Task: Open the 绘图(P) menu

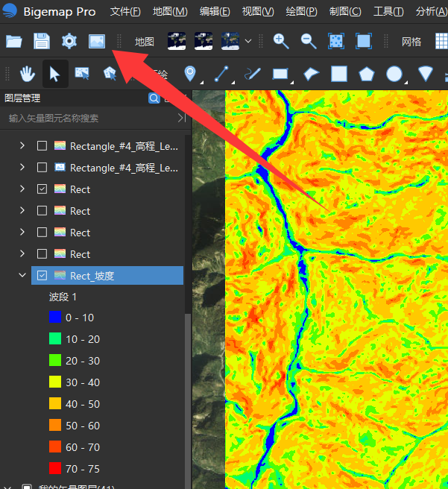Action: coord(301,12)
